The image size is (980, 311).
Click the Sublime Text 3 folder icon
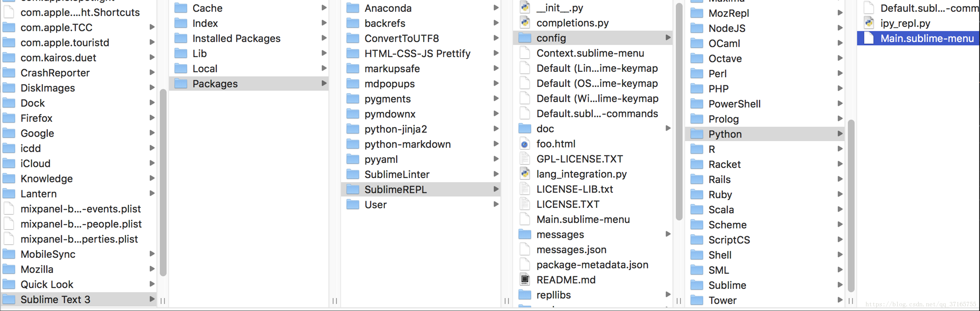[9, 300]
